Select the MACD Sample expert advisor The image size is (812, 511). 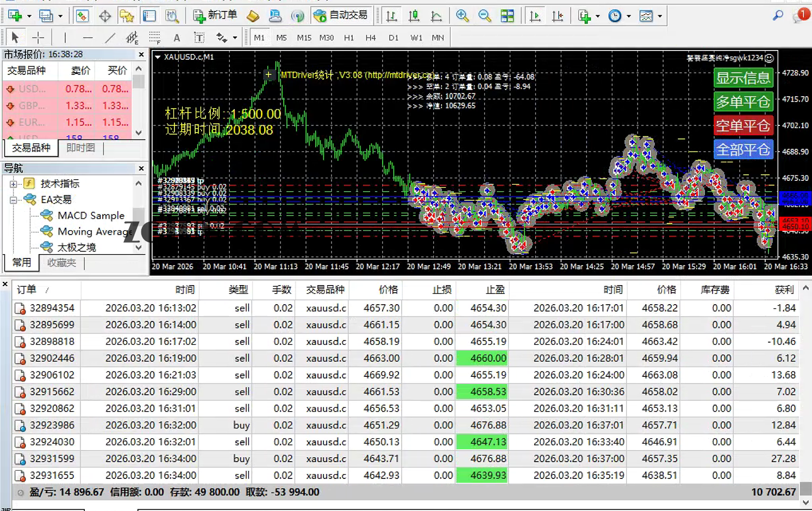[x=91, y=216]
